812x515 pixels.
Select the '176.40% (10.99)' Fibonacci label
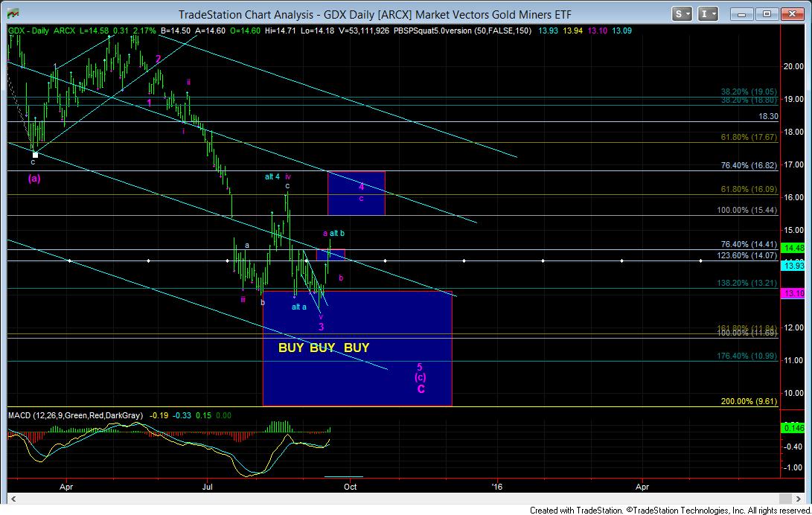(x=747, y=356)
